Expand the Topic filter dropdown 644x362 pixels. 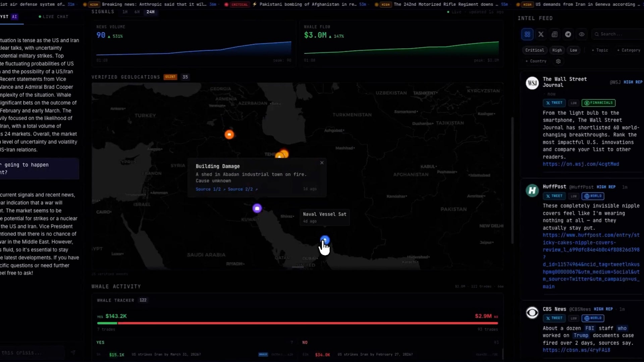600,50
